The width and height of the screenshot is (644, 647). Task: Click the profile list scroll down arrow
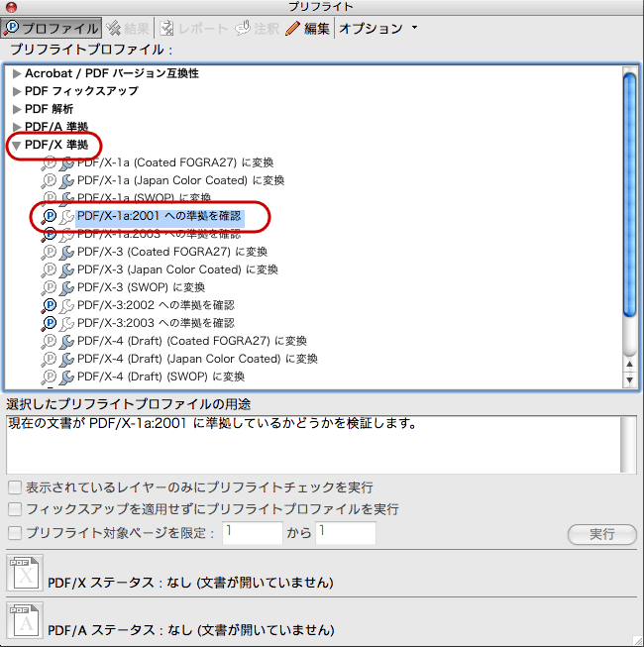tap(629, 380)
